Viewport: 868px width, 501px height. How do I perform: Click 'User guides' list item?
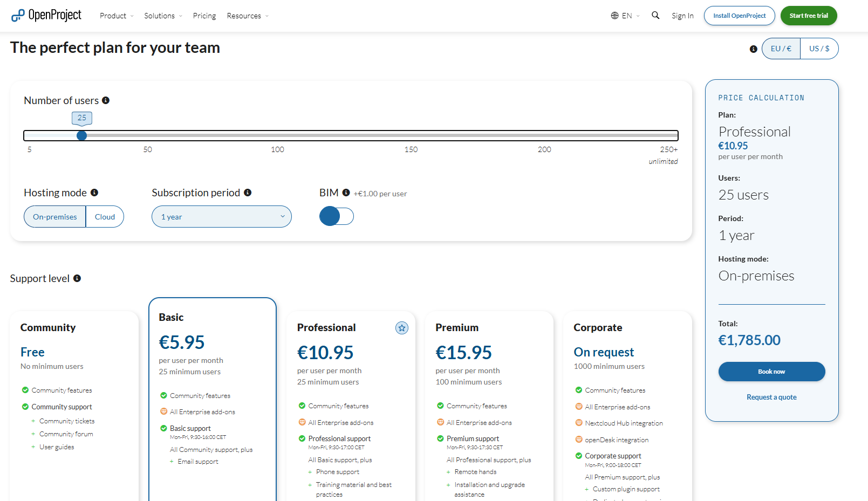[57, 447]
